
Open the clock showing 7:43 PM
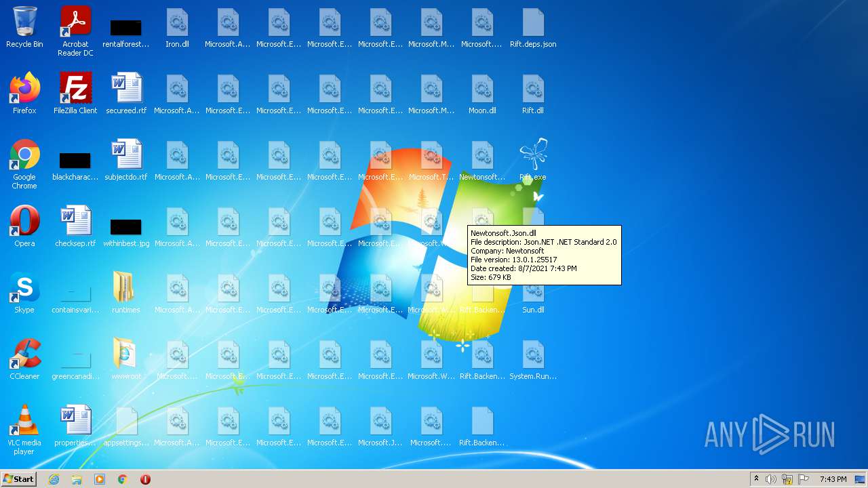point(833,479)
